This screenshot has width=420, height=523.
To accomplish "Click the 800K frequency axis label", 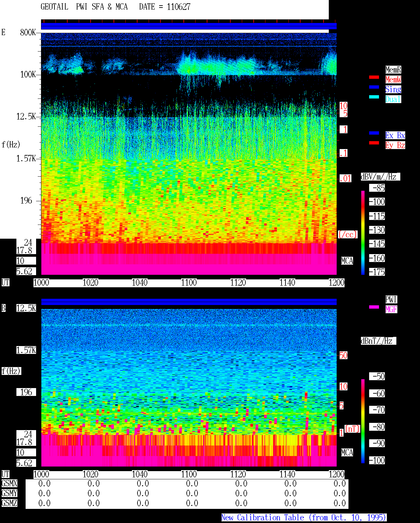I will click(x=28, y=33).
